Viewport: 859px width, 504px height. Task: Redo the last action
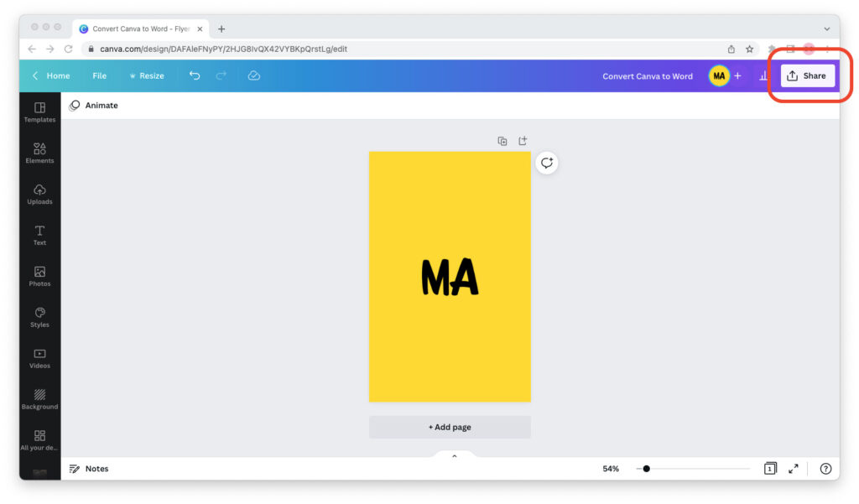(x=221, y=75)
